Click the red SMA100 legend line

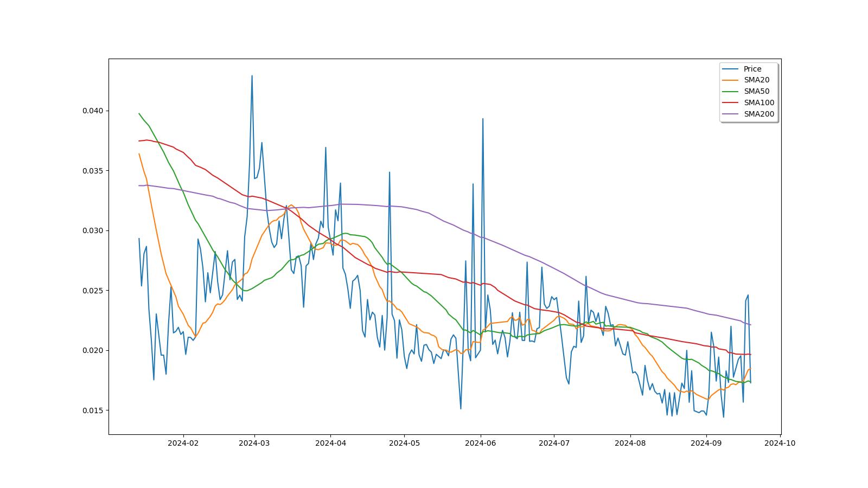[731, 102]
